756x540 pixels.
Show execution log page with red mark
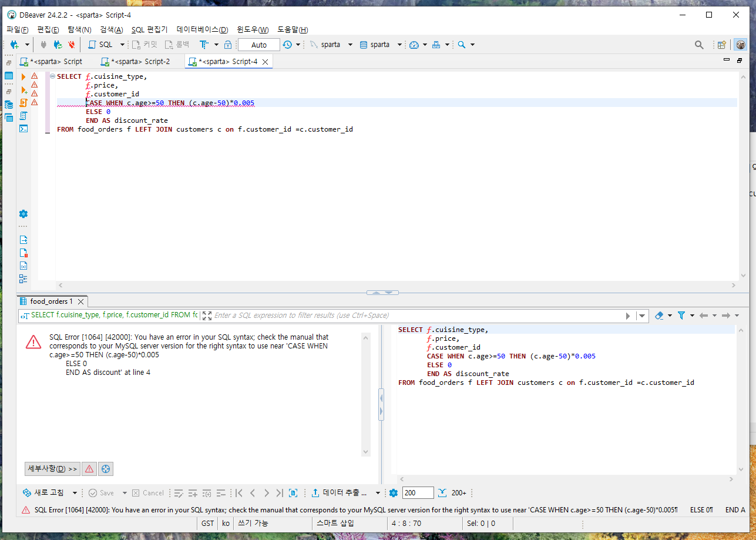tap(23, 253)
